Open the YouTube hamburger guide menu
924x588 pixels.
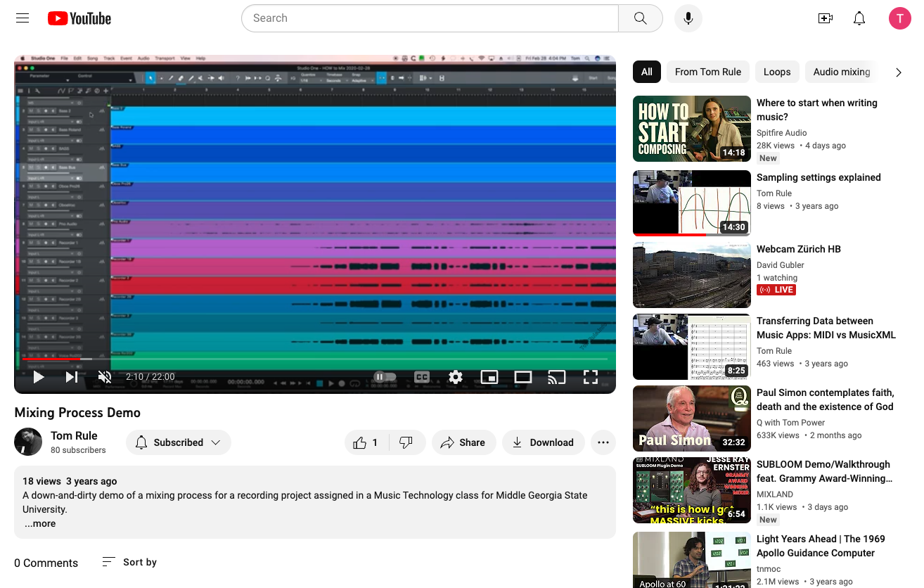pos(23,18)
